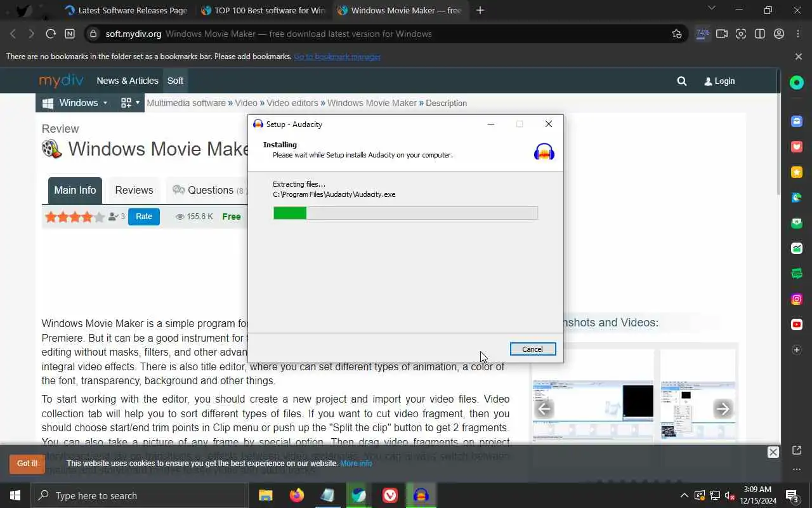Image resolution: width=812 pixels, height=508 pixels.
Task: Click the N icon beside reload button
Action: click(70, 34)
